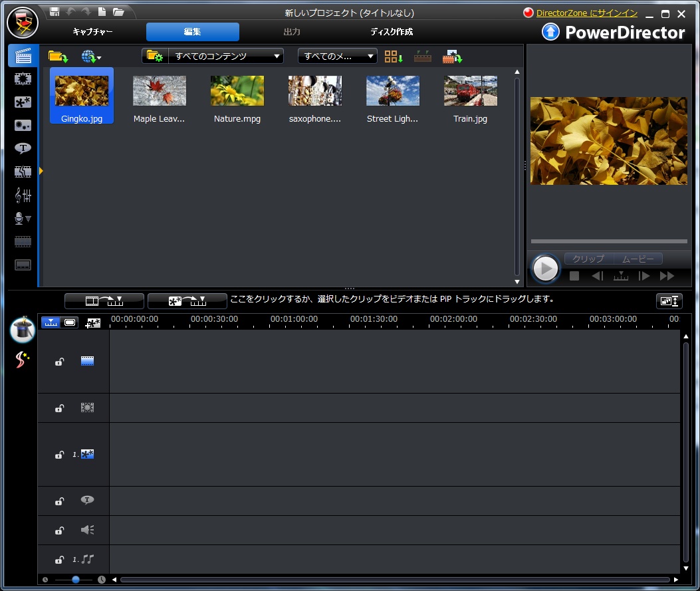Toggle lock on the title track

59,501
